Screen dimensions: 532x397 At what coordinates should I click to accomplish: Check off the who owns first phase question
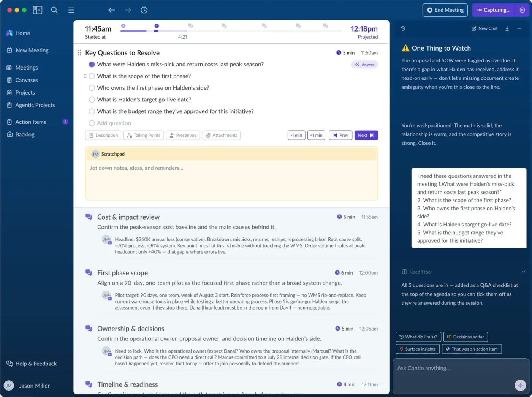92,88
